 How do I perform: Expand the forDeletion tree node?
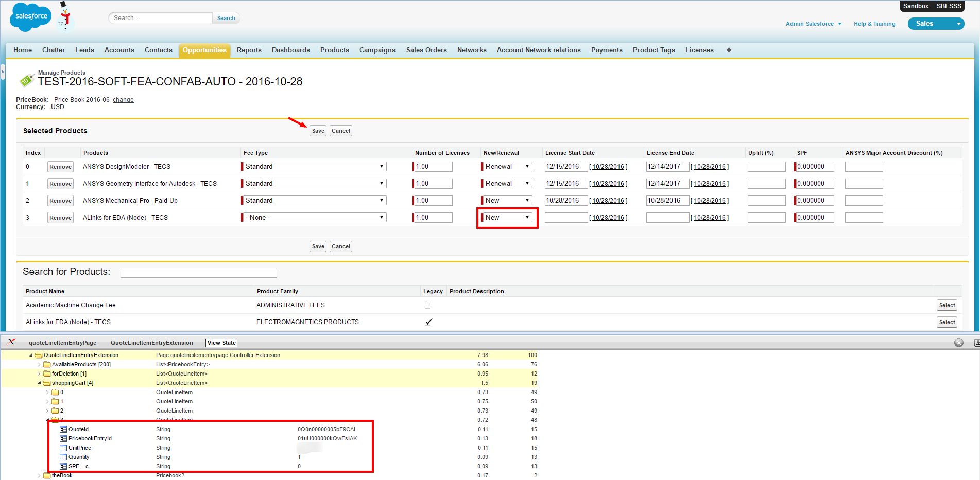coord(39,374)
